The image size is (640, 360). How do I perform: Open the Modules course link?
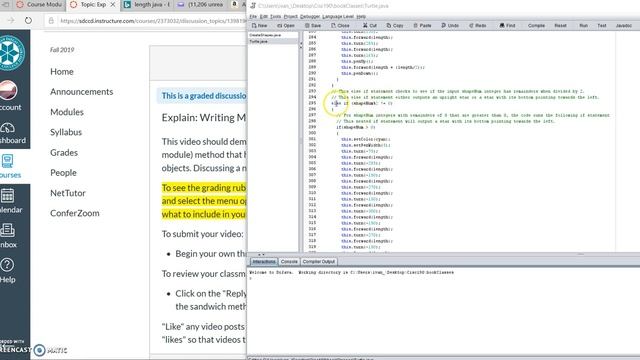pos(67,112)
